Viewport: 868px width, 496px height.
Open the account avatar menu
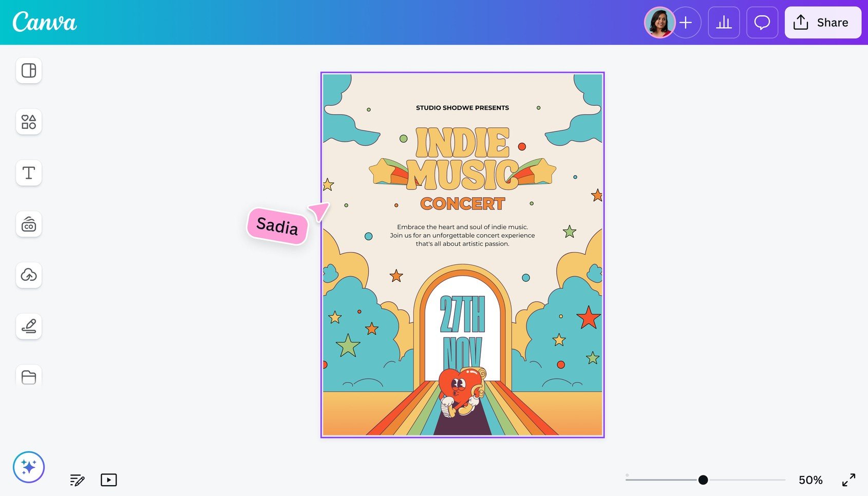coord(659,22)
